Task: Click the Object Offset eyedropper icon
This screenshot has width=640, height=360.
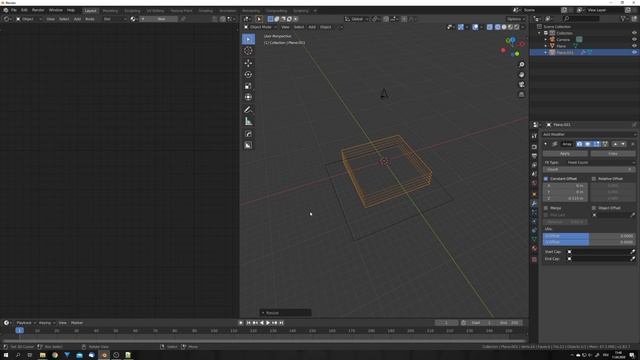Action: click(x=633, y=215)
